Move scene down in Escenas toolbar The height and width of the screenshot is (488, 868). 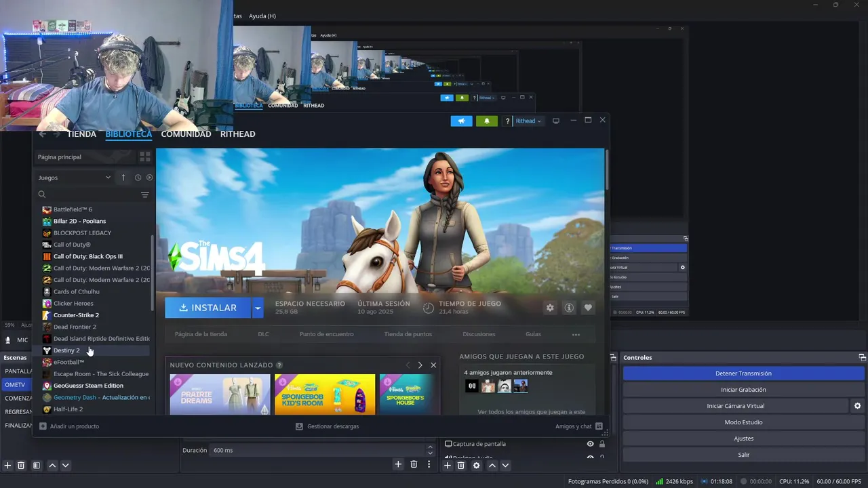coord(66,466)
